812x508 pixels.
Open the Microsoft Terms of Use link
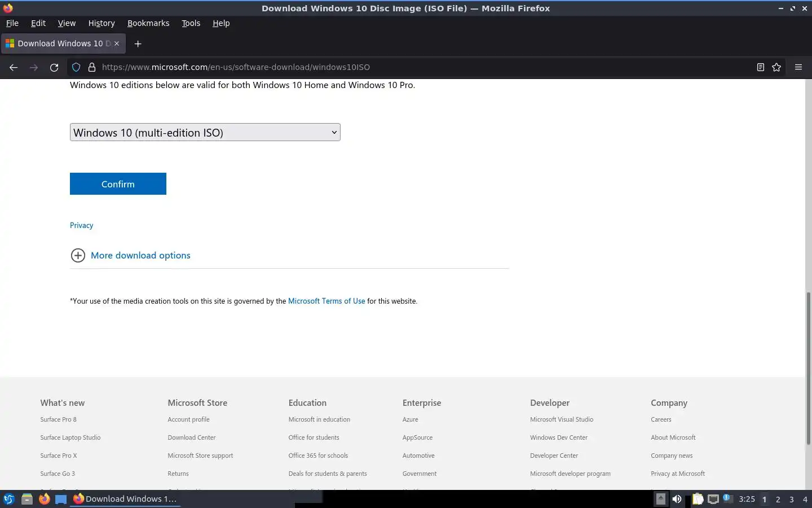pyautogui.click(x=326, y=301)
